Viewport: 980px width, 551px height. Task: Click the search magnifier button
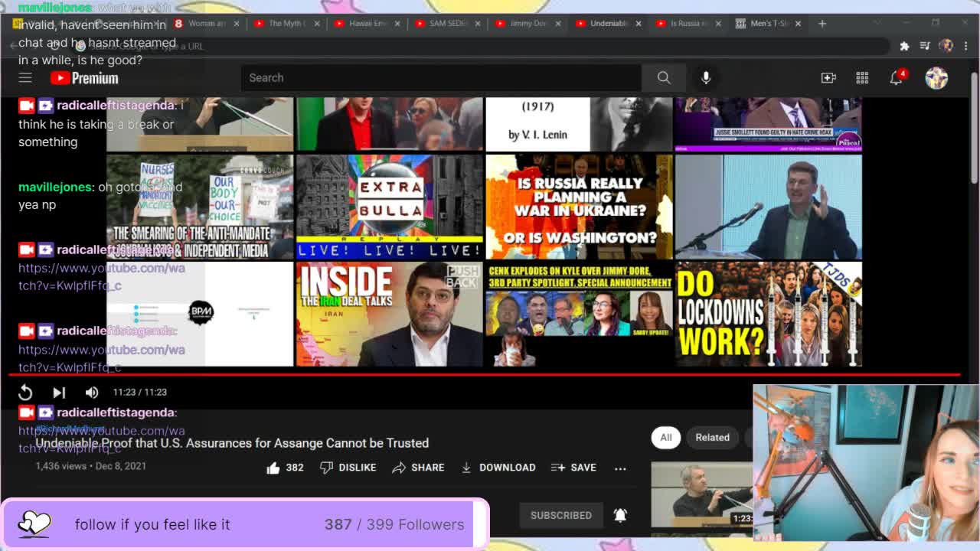click(664, 77)
